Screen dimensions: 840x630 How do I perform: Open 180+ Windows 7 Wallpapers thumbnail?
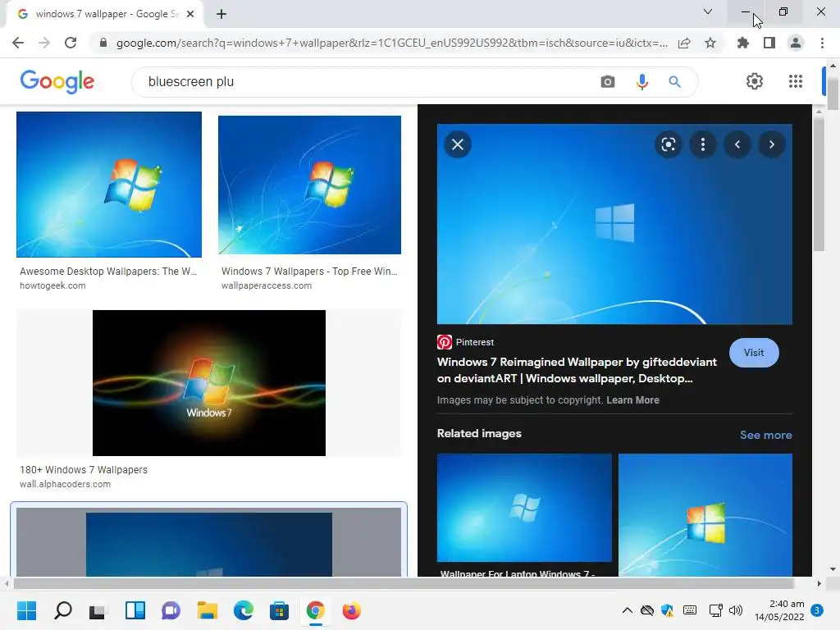click(209, 383)
